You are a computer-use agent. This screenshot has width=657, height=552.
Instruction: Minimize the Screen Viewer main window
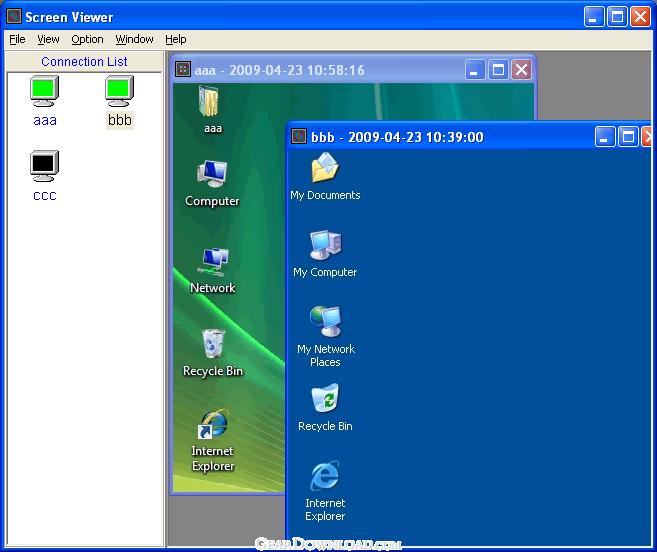click(594, 17)
